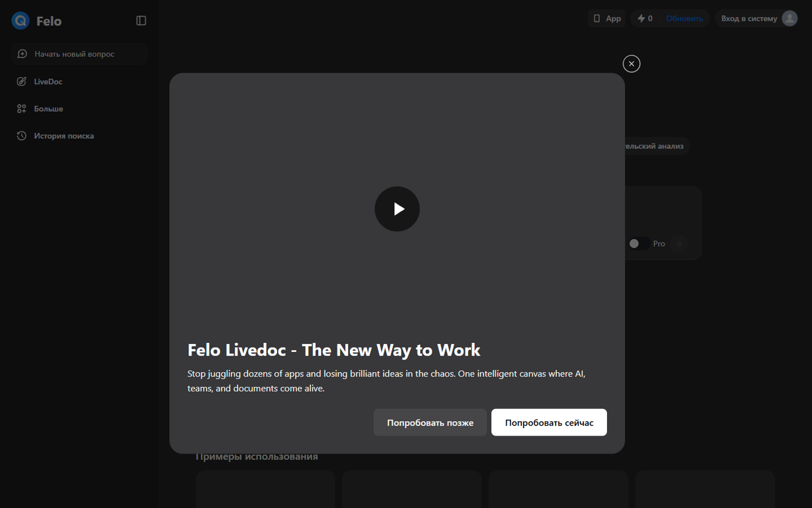This screenshot has width=812, height=508.
Task: Click the История поиска clock icon
Action: click(x=21, y=136)
